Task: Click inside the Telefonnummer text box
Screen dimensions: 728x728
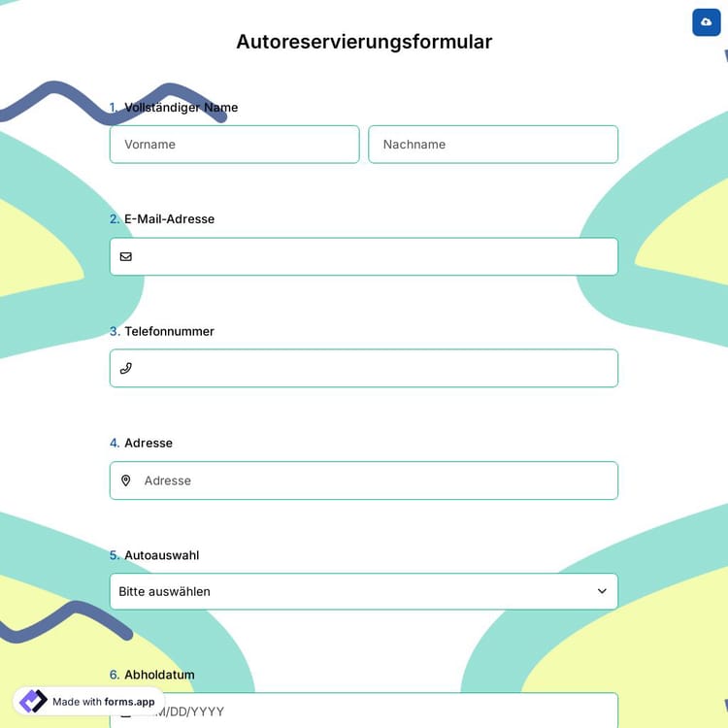Action: pos(374,368)
